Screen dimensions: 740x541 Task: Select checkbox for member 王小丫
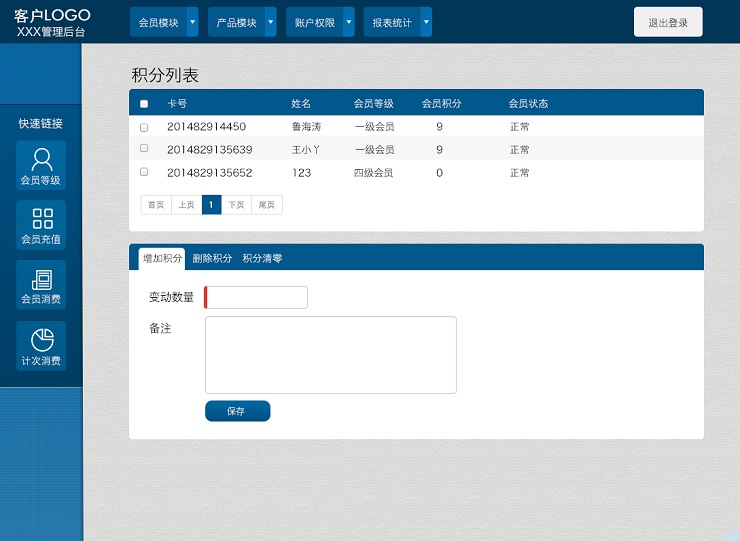click(144, 149)
